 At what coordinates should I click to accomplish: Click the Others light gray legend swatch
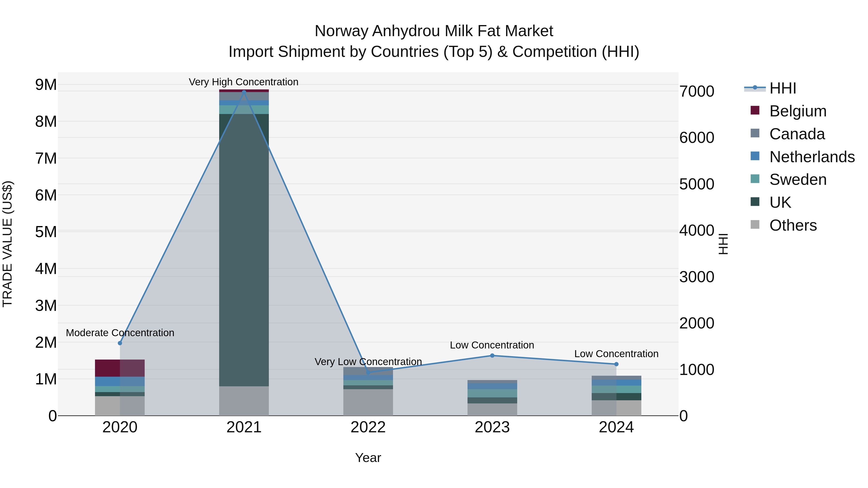point(755,224)
